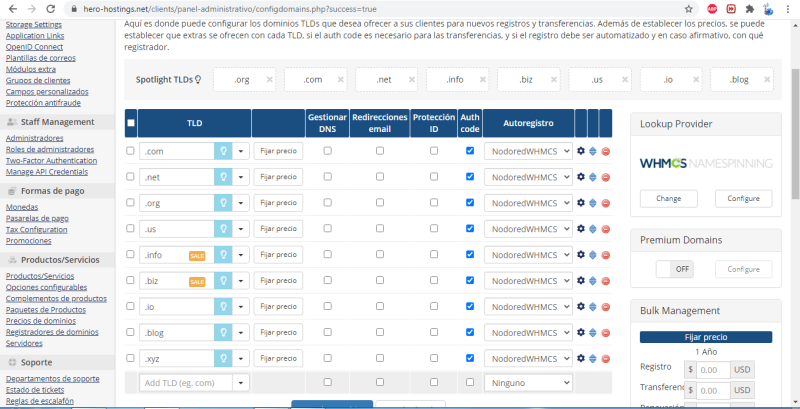The height and width of the screenshot is (409, 800).
Task: Go back with the browser back arrow
Action: click(x=13, y=9)
